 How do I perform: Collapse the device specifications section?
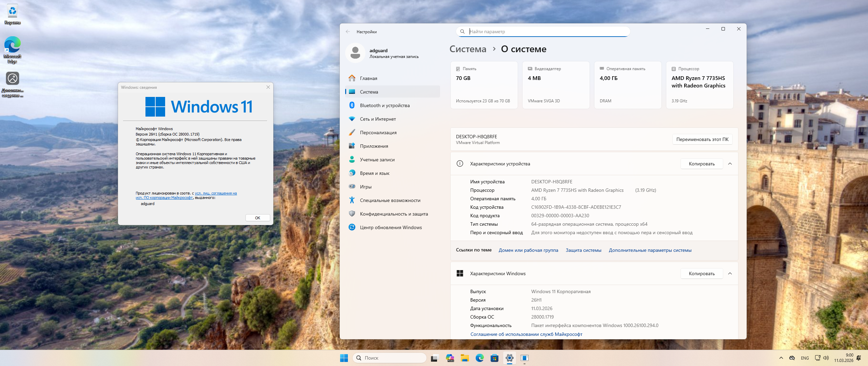[730, 164]
